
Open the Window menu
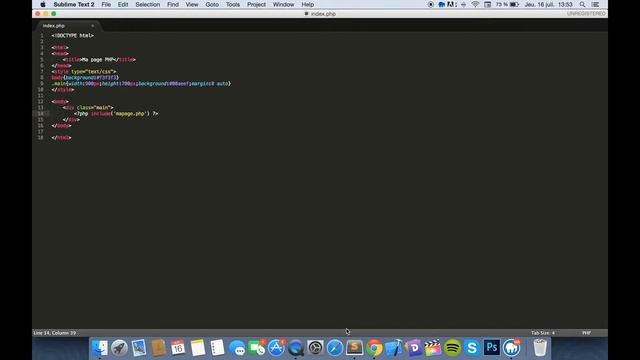283,4
